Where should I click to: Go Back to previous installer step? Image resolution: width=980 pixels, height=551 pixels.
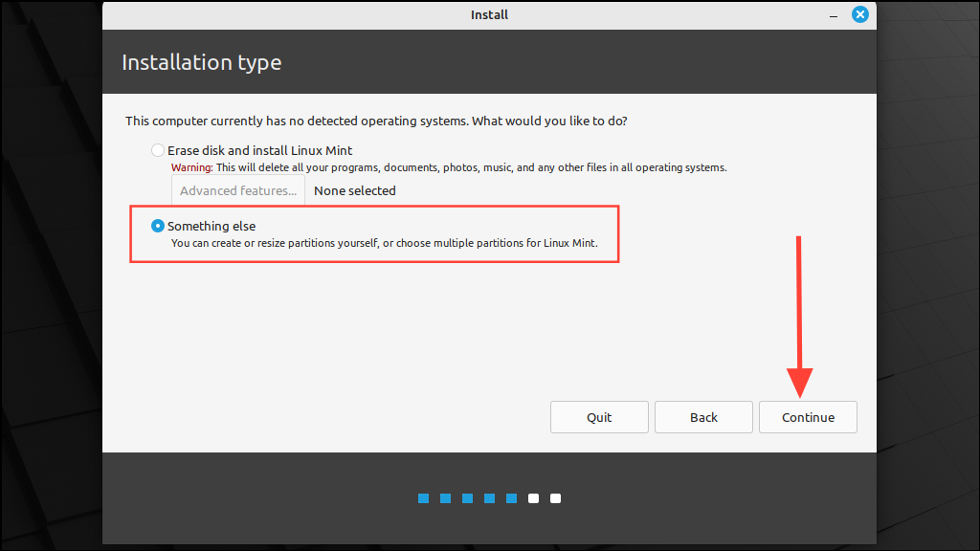[x=703, y=417]
